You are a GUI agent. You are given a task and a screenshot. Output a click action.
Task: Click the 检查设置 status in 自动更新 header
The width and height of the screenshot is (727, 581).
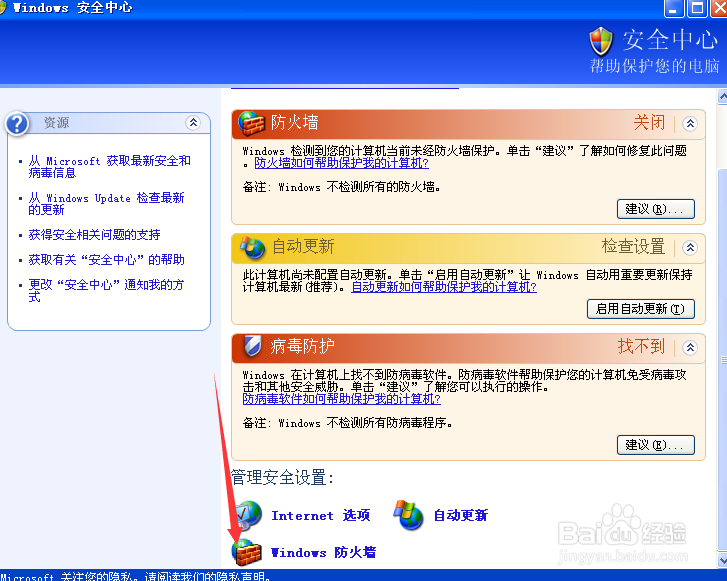coord(633,246)
